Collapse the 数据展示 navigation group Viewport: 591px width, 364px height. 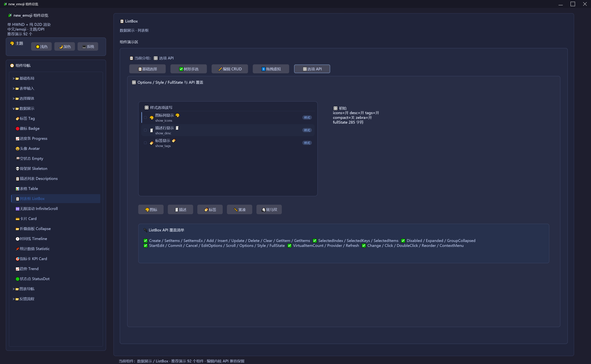[x=56, y=108]
